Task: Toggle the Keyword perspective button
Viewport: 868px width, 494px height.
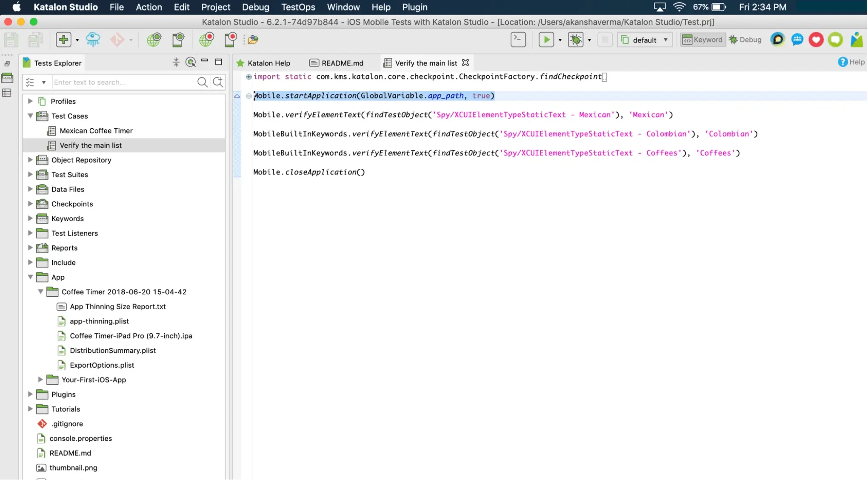Action: (x=702, y=40)
